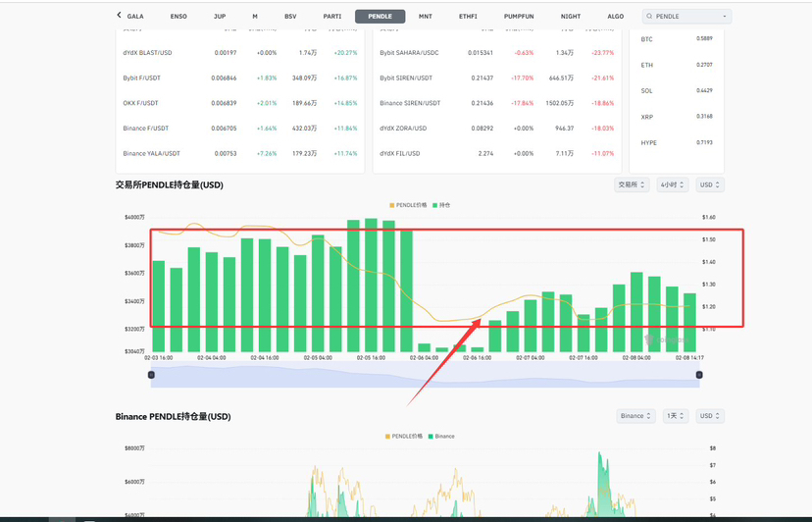Open the 1天 interval dropdown
Viewport: 812px width, 522px height.
(x=676, y=416)
